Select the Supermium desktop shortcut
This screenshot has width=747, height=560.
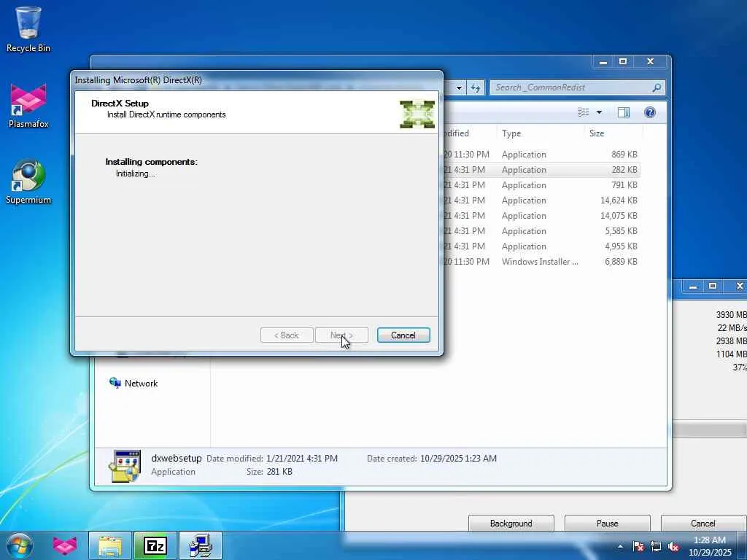[x=28, y=182]
